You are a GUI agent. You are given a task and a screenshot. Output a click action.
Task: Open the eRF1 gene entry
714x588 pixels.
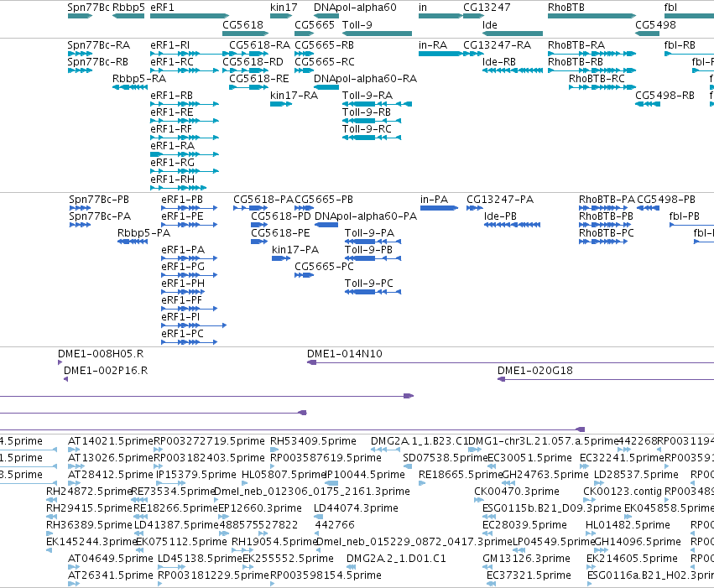click(162, 8)
